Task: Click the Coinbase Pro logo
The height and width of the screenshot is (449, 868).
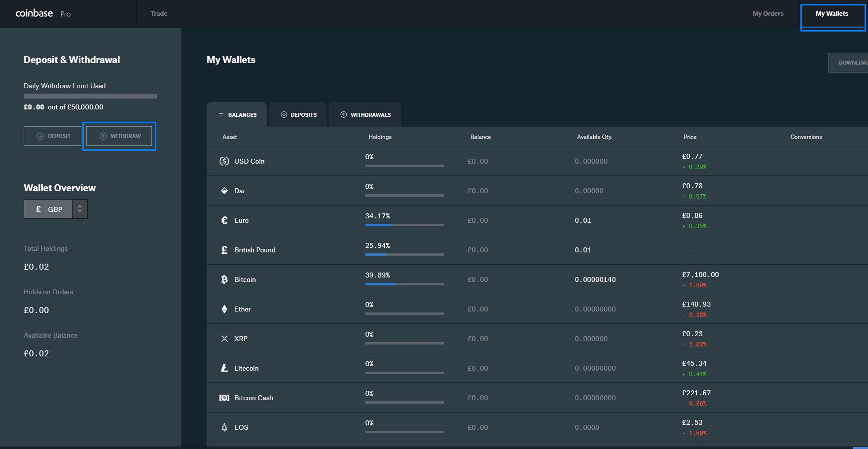Action: coord(43,13)
